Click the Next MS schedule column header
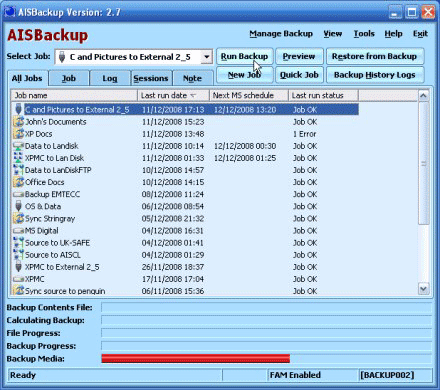 coord(249,95)
